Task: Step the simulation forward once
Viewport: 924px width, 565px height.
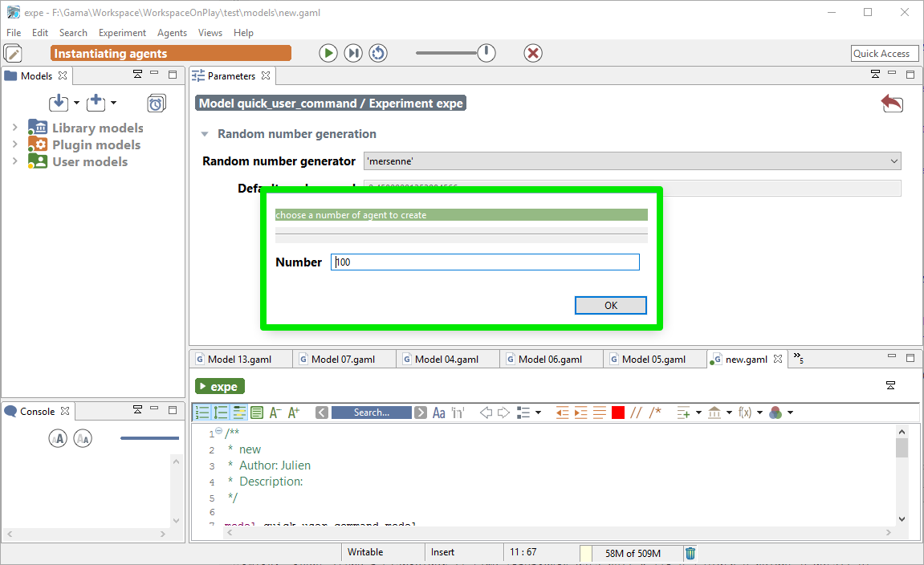Action: [353, 53]
